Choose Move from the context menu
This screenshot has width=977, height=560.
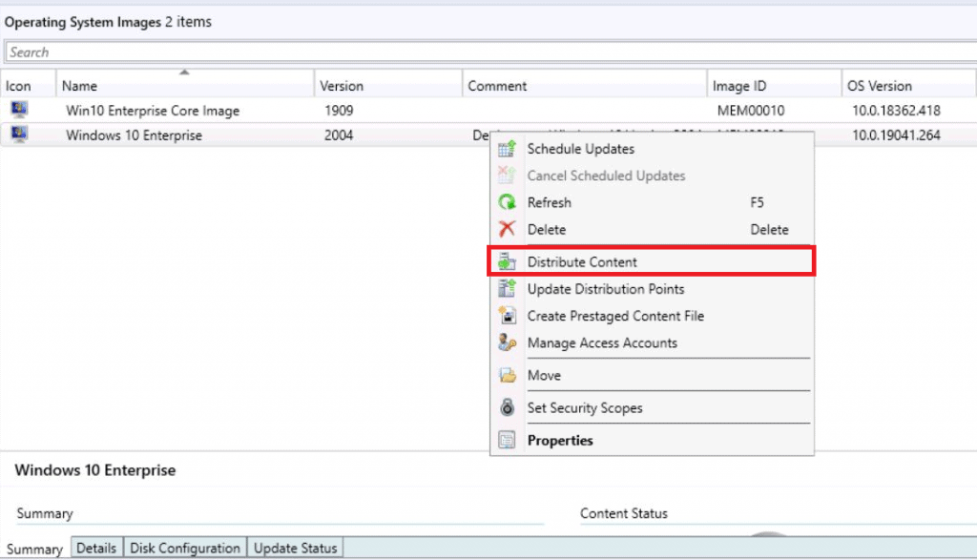652,375
